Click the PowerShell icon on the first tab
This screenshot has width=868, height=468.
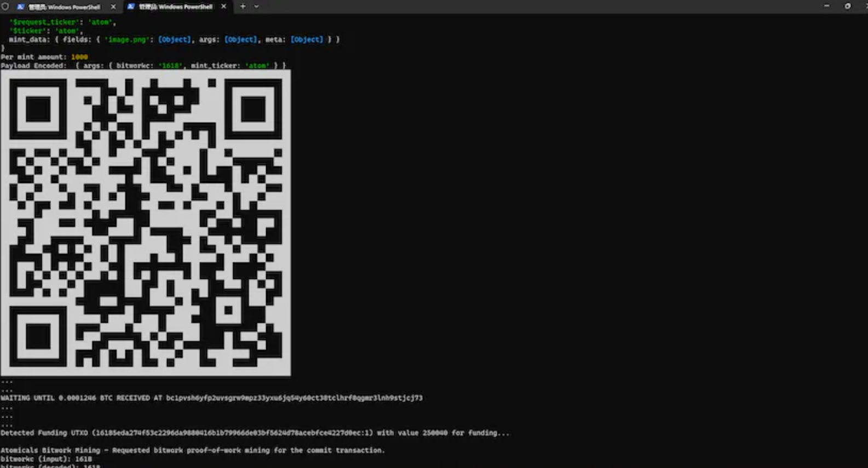(x=20, y=7)
